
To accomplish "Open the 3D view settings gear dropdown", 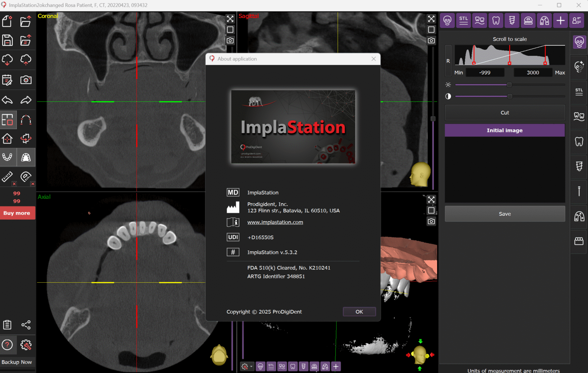I will point(247,366).
